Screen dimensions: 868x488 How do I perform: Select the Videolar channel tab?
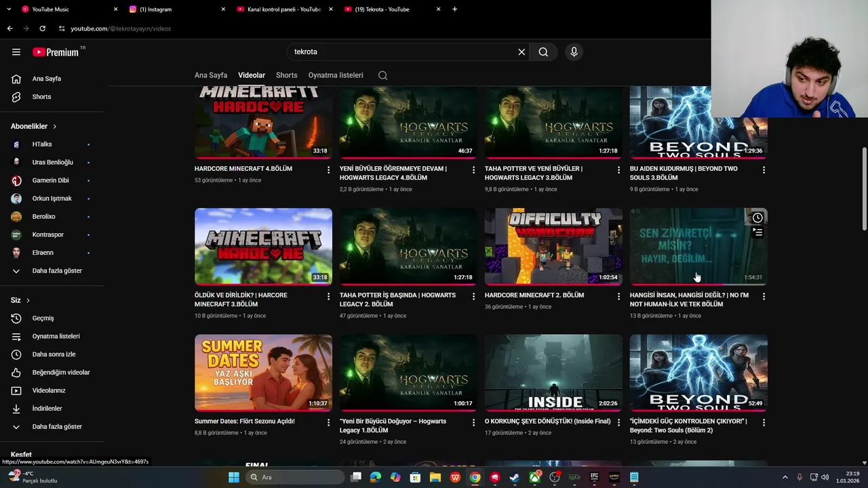coord(252,75)
